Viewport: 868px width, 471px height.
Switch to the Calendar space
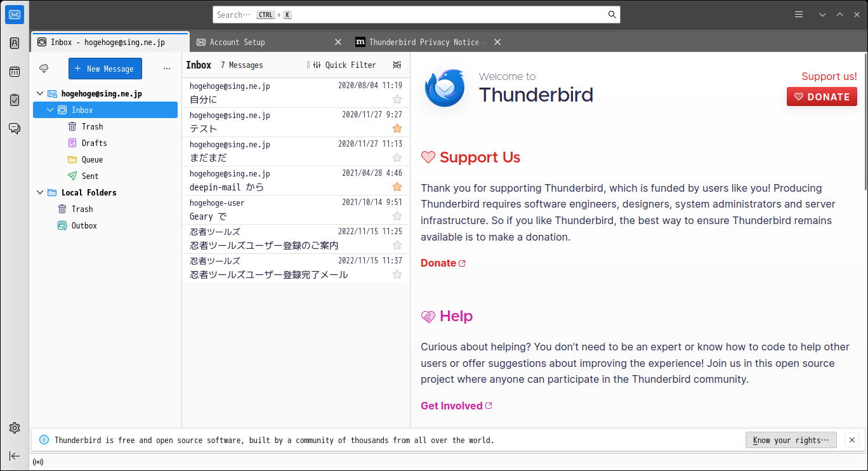(15, 72)
